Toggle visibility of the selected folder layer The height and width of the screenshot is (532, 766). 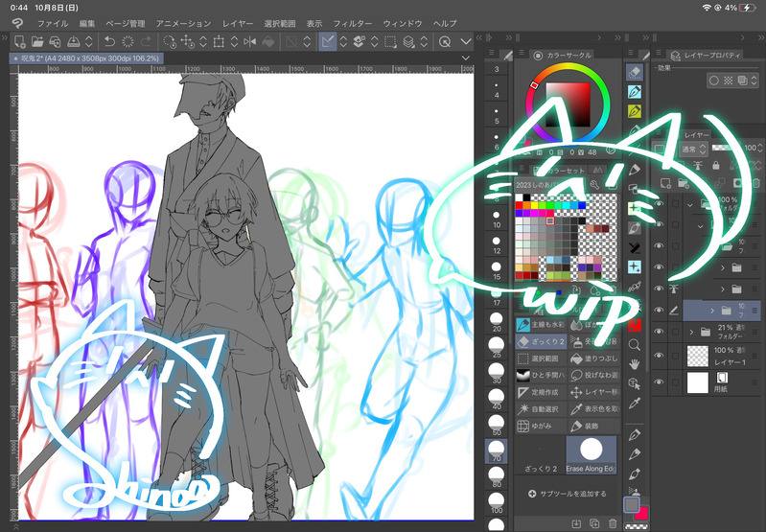[659, 310]
